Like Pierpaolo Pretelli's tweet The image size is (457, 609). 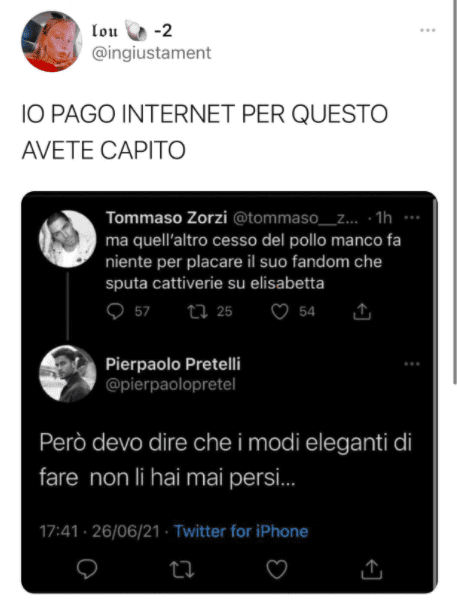click(x=276, y=569)
